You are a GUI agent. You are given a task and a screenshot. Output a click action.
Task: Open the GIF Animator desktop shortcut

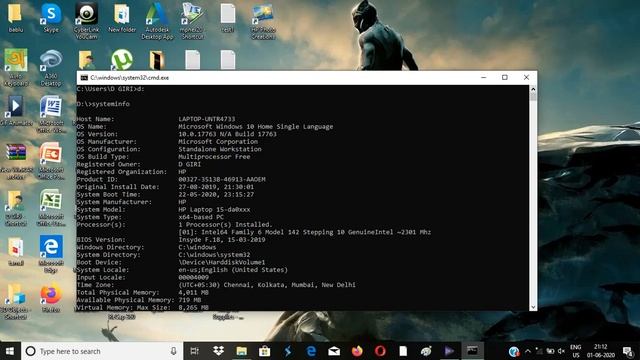pyautogui.click(x=16, y=110)
